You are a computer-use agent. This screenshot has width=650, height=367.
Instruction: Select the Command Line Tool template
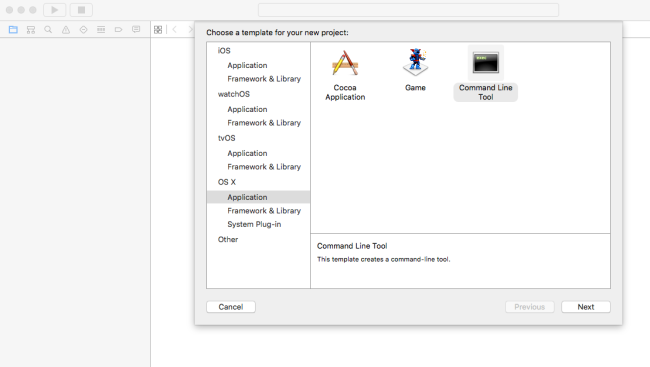[485, 73]
